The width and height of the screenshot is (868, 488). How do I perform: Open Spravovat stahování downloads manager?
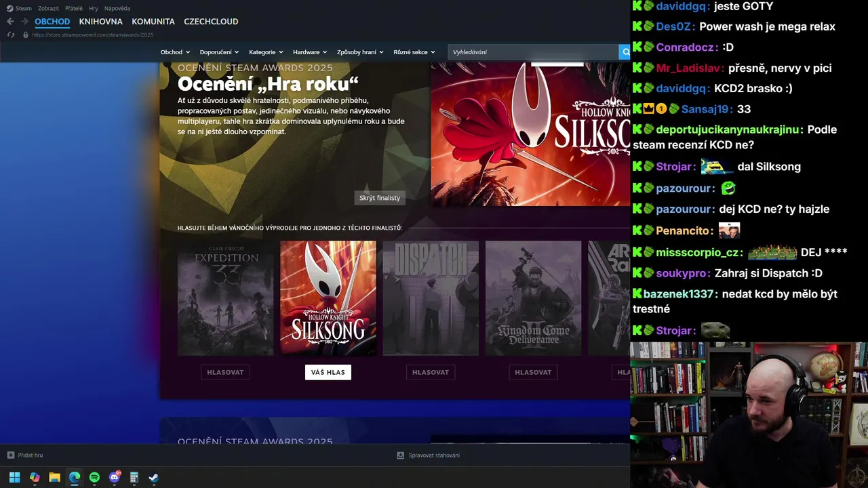pos(434,455)
